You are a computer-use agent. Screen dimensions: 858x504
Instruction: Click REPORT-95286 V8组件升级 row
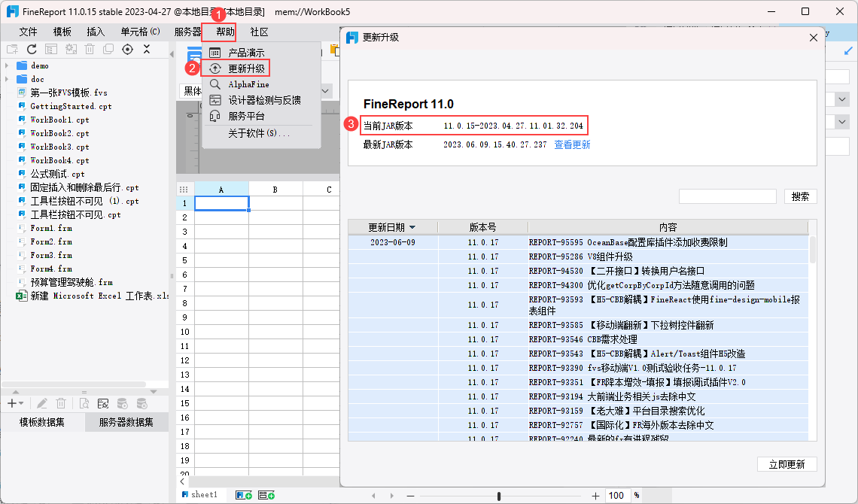tap(578, 257)
